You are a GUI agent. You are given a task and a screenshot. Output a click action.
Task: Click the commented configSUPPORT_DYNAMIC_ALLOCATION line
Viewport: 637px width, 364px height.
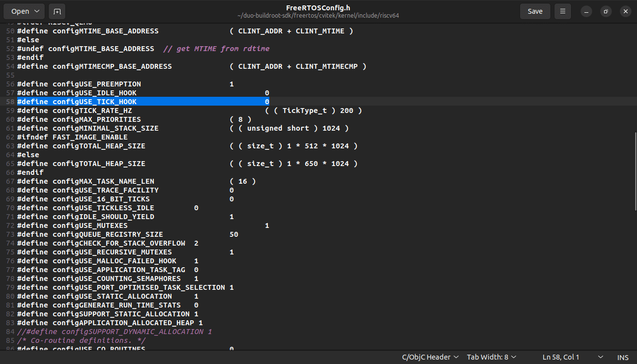[115, 332]
